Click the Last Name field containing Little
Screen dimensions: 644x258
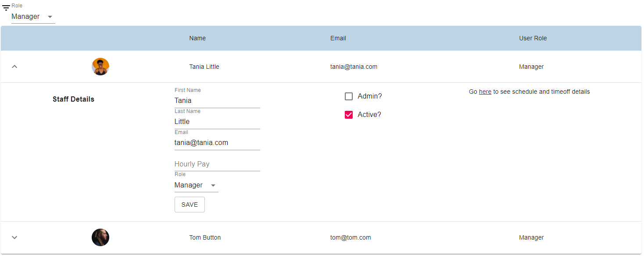(x=217, y=122)
